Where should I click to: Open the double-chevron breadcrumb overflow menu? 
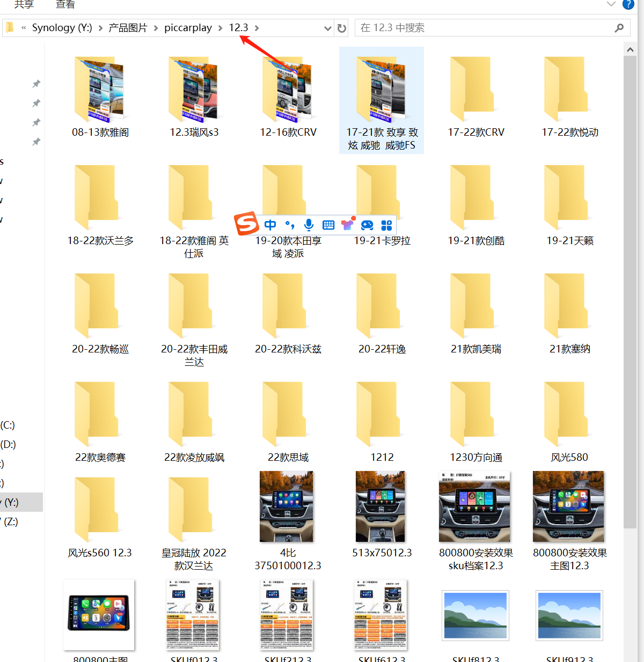24,28
